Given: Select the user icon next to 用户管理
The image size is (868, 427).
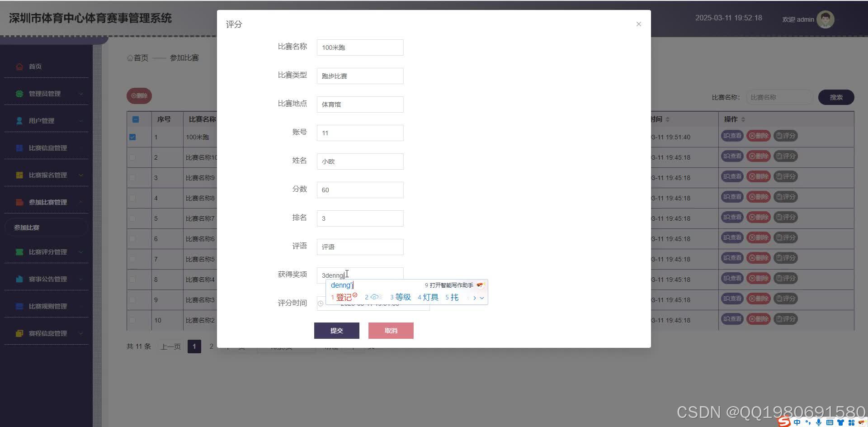Looking at the screenshot, I should coord(19,120).
